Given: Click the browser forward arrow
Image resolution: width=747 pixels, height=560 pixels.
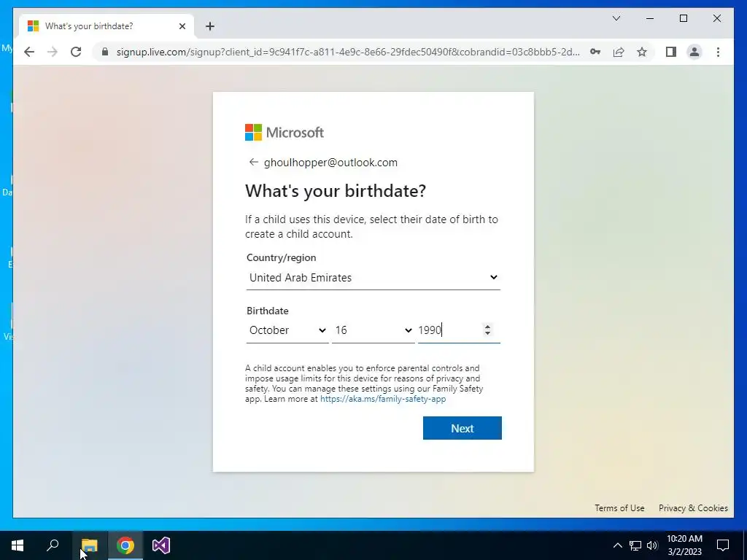Looking at the screenshot, I should [x=53, y=52].
